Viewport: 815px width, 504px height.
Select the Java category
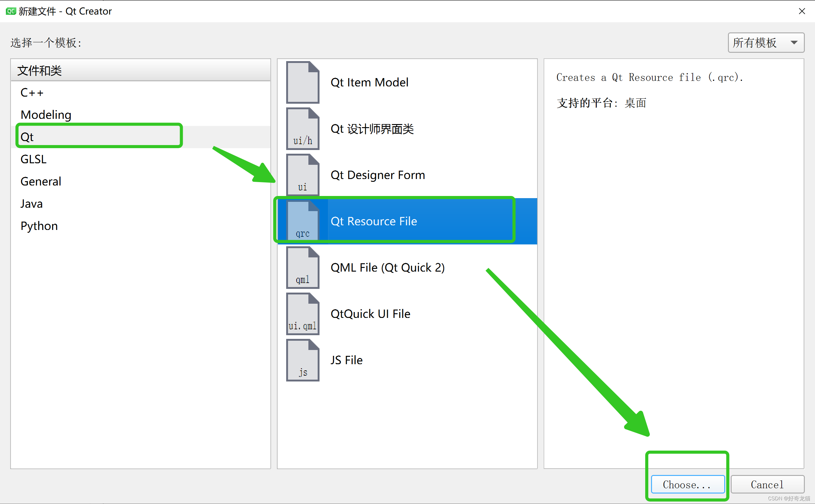(31, 204)
